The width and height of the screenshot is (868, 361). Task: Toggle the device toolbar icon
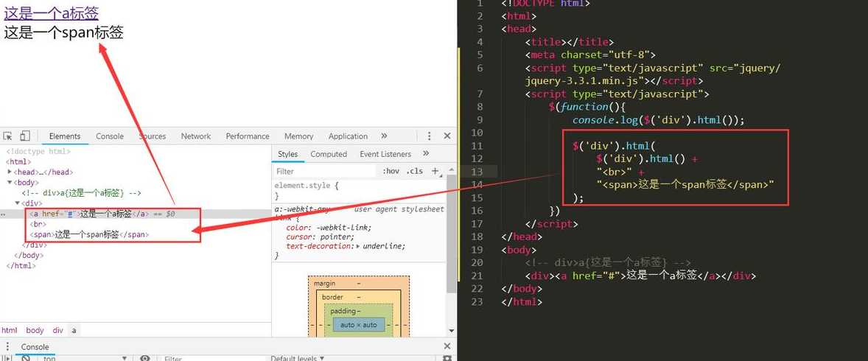click(25, 136)
